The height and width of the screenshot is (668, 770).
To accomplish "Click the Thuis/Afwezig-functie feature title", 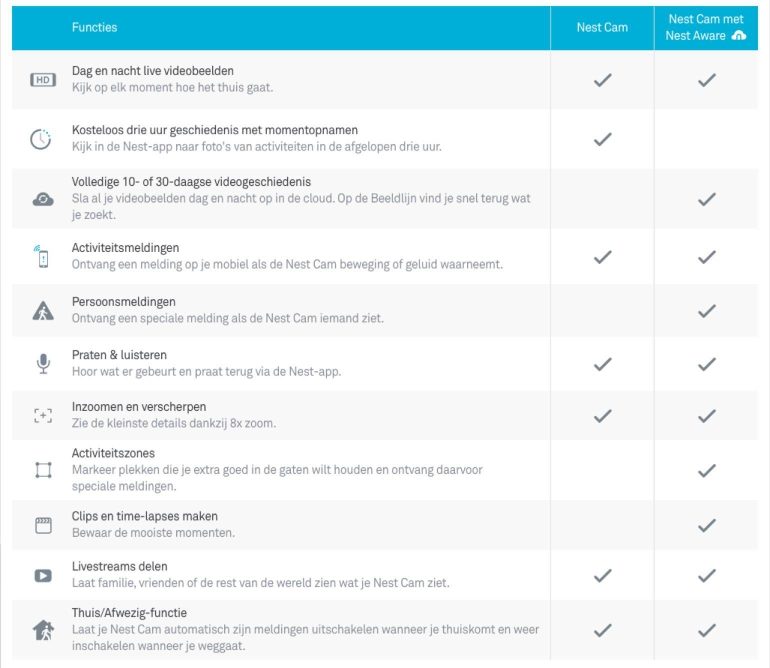I will tap(129, 613).
